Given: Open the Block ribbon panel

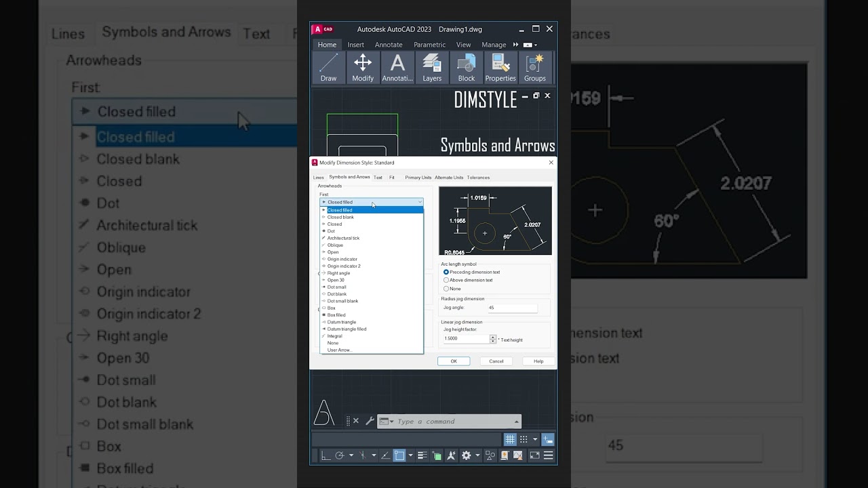Looking at the screenshot, I should click(x=467, y=68).
